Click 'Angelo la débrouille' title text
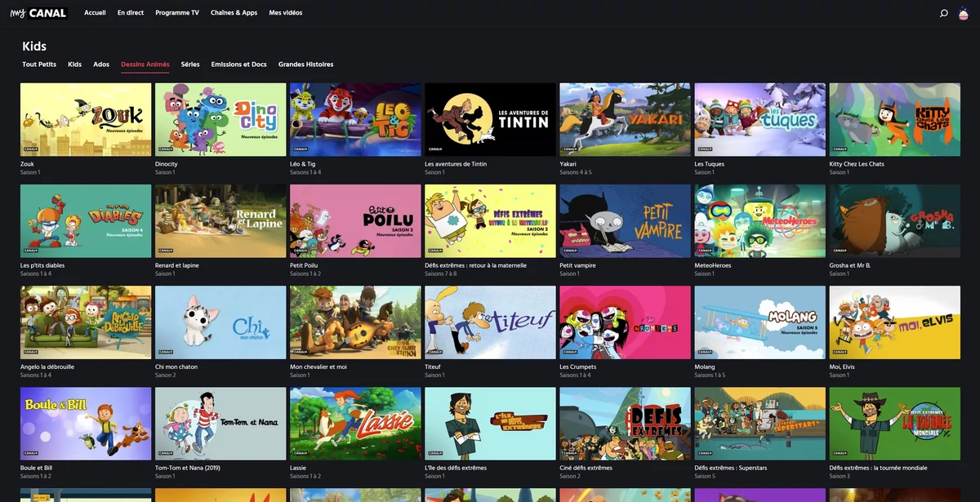The image size is (980, 502). tap(47, 367)
